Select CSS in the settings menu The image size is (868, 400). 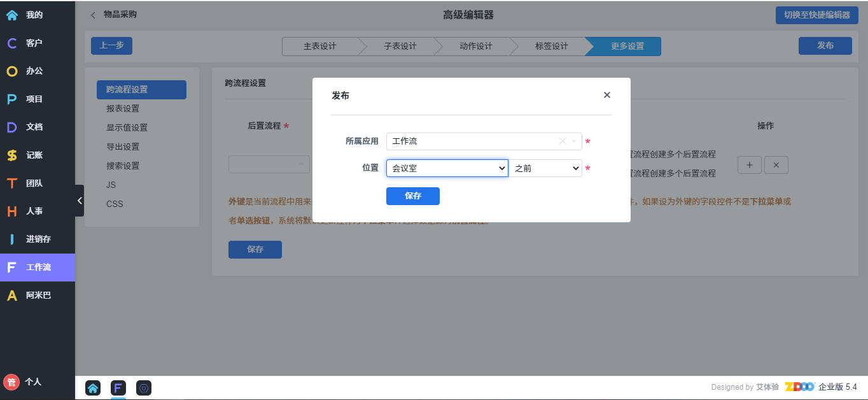point(115,204)
